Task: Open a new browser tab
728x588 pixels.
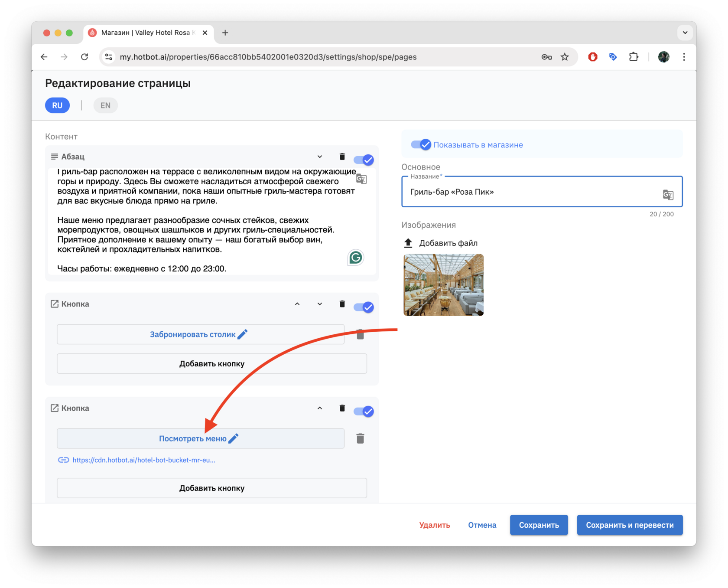Action: click(225, 33)
